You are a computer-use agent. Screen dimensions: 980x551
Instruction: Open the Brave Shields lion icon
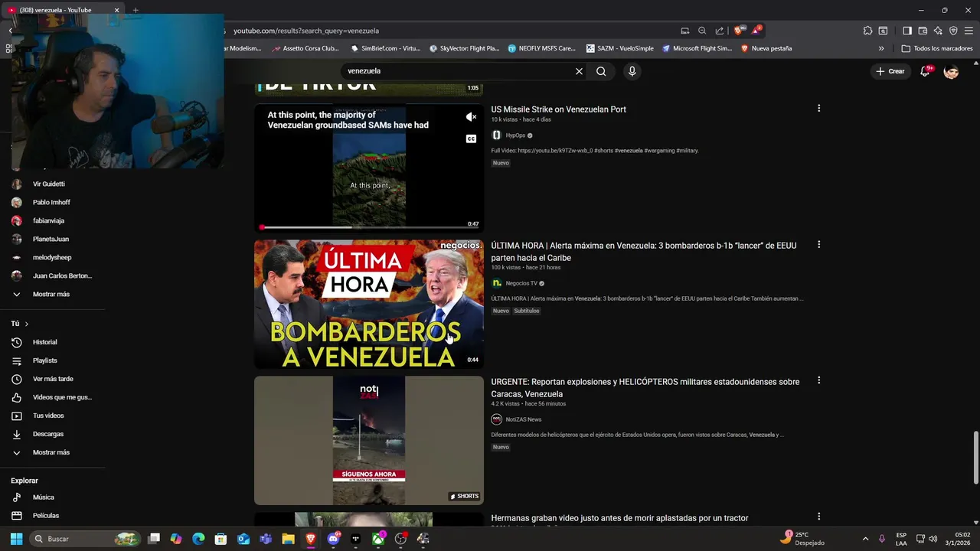[x=739, y=31]
